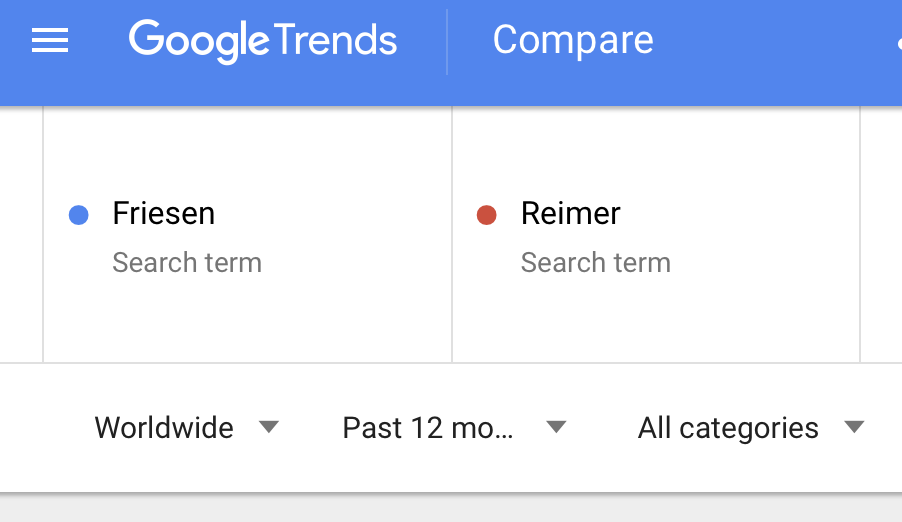The height and width of the screenshot is (522, 902).
Task: Open the Past 12 months time range
Action: pos(454,428)
